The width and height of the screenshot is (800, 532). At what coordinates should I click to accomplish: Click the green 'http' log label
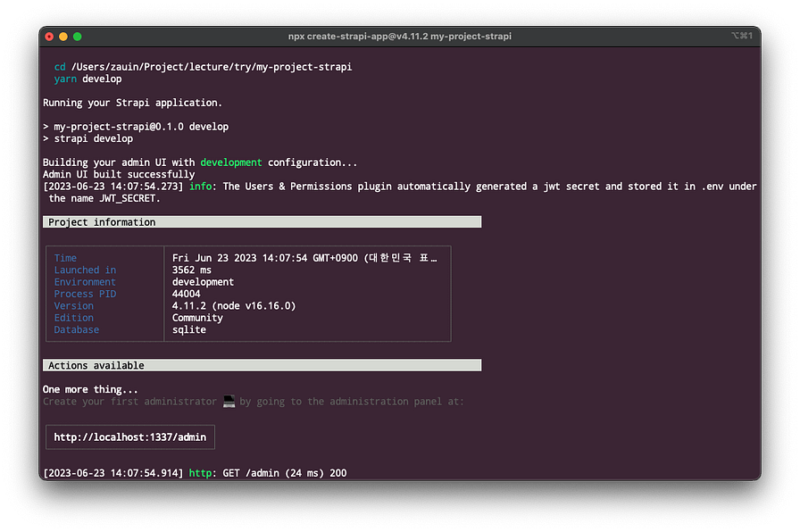click(201, 473)
